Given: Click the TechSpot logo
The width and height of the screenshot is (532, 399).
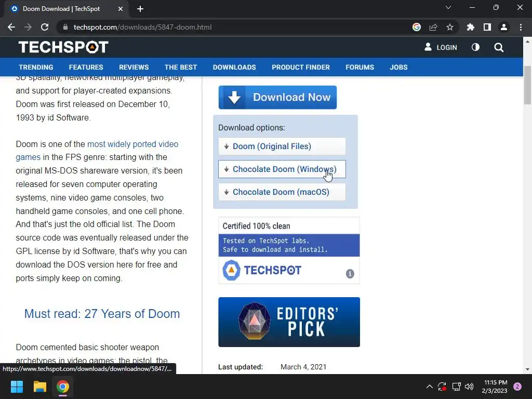Looking at the screenshot, I should 63,47.
